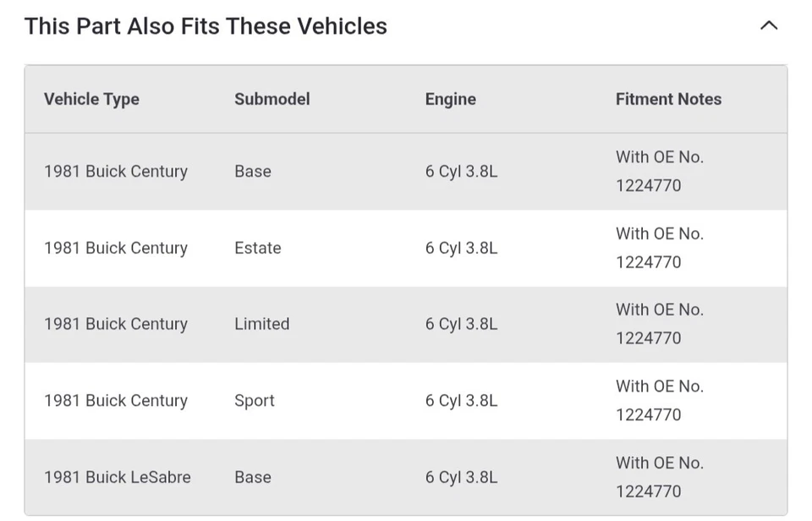Click the Century Base row's Base submodel
Screen dimensions: 812x521
[252, 172]
